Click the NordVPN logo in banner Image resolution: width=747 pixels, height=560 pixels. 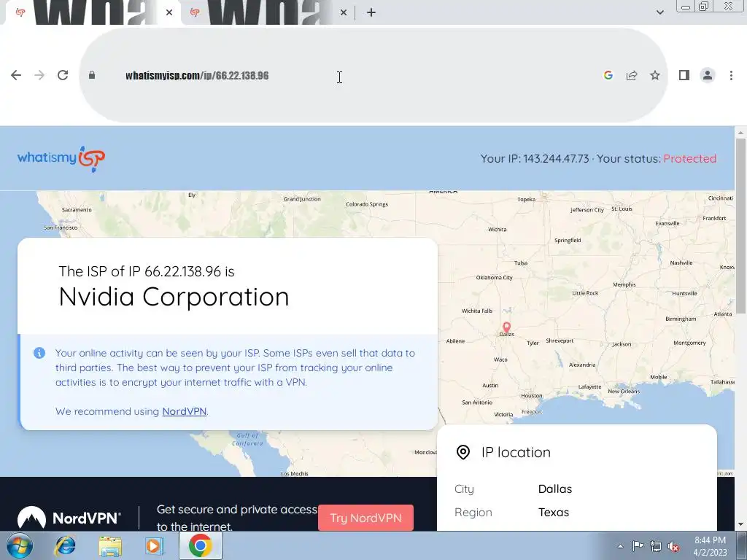(69, 518)
